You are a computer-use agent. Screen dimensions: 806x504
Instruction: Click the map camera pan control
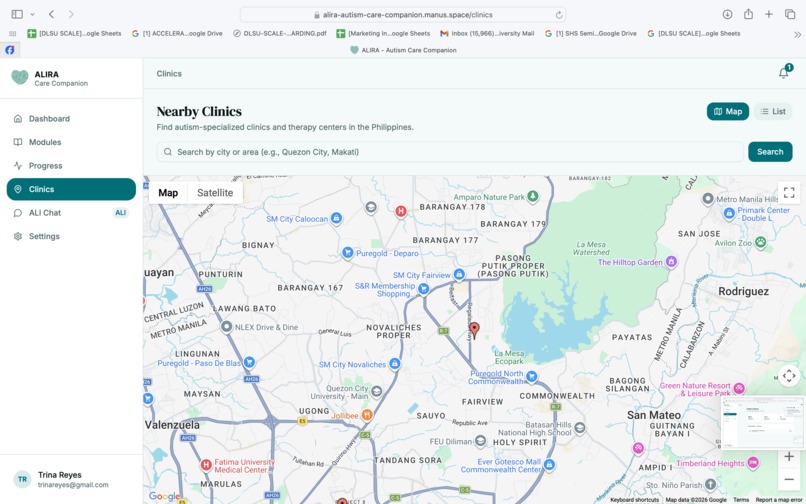click(x=789, y=376)
